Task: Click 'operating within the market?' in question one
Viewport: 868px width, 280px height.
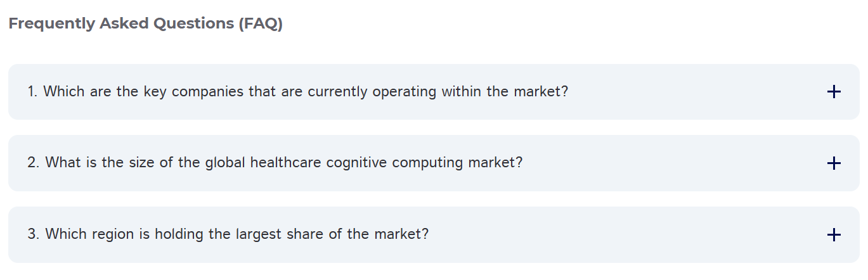Action: 470,92
